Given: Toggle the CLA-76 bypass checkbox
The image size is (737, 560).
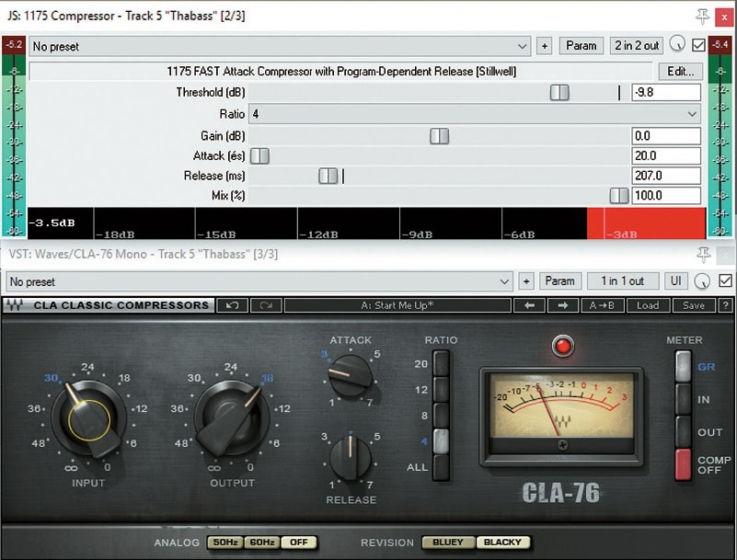Looking at the screenshot, I should (725, 281).
